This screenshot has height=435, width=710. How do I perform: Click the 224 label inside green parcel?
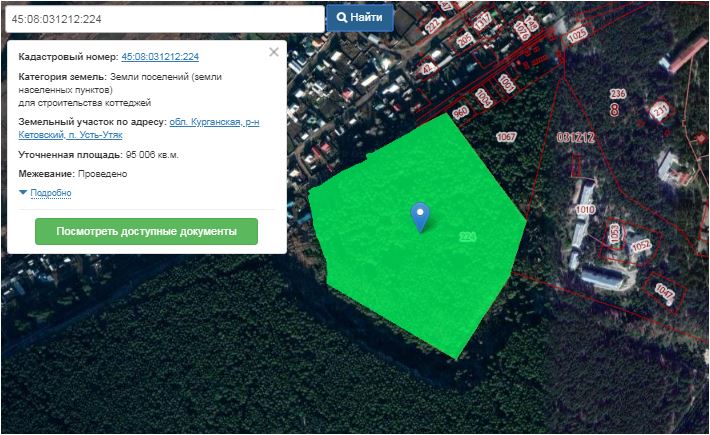466,237
